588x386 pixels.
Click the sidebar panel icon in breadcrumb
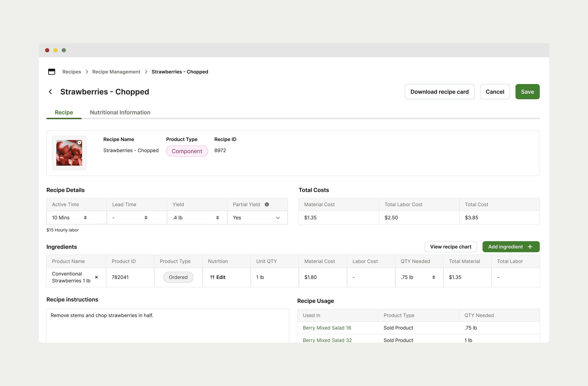click(x=52, y=72)
